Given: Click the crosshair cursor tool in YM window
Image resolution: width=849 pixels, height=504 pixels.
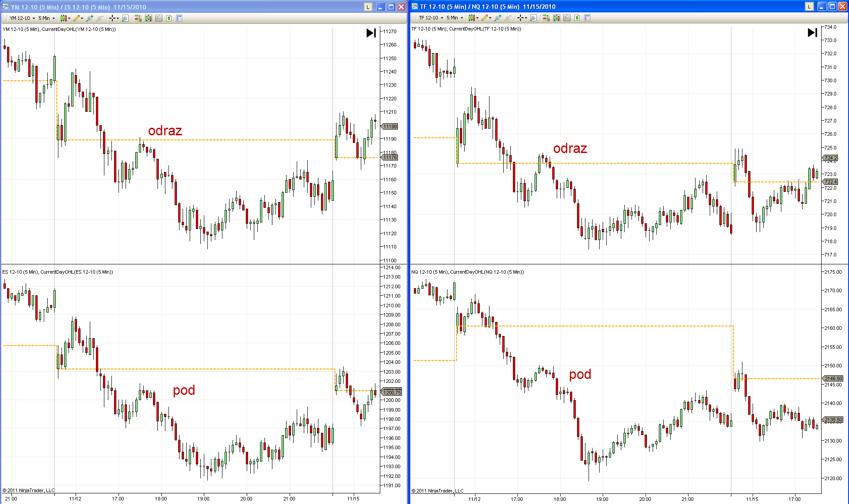Looking at the screenshot, I should pyautogui.click(x=113, y=18).
